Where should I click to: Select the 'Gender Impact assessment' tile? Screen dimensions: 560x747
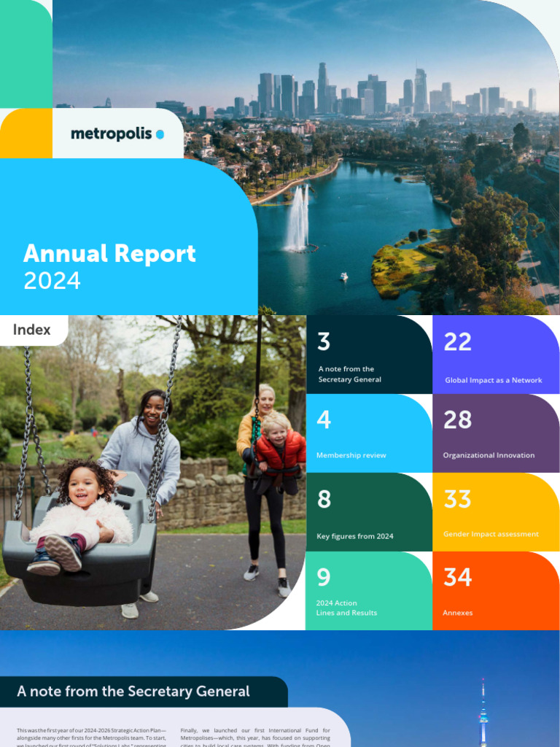point(496,512)
